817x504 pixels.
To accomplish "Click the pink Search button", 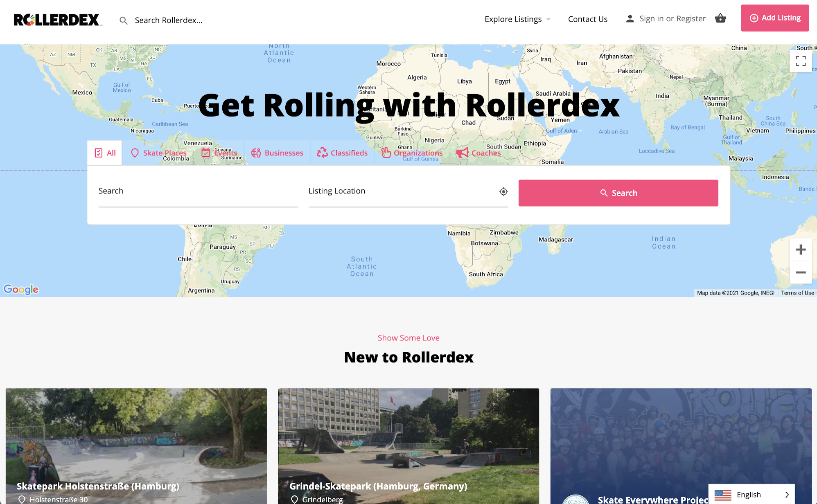I will (618, 193).
